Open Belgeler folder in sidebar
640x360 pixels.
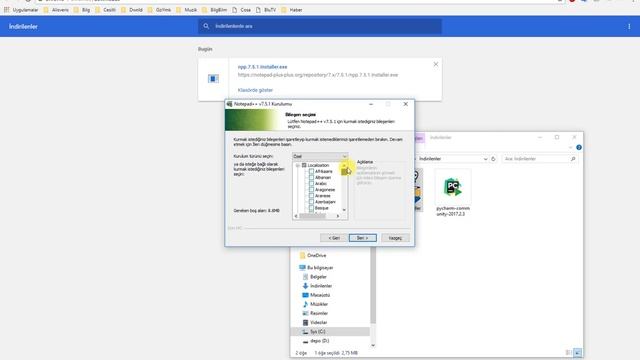click(315, 277)
